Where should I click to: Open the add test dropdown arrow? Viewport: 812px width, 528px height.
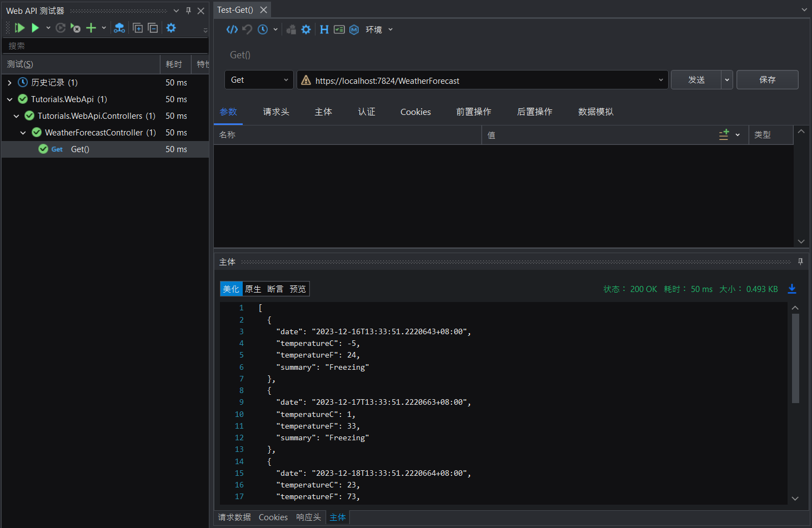click(104, 28)
